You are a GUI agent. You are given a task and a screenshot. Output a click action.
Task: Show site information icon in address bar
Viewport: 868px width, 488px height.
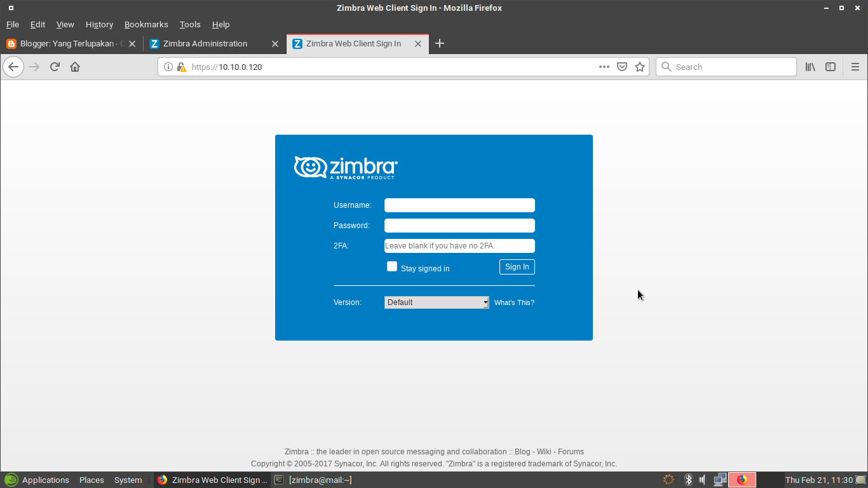click(x=168, y=67)
